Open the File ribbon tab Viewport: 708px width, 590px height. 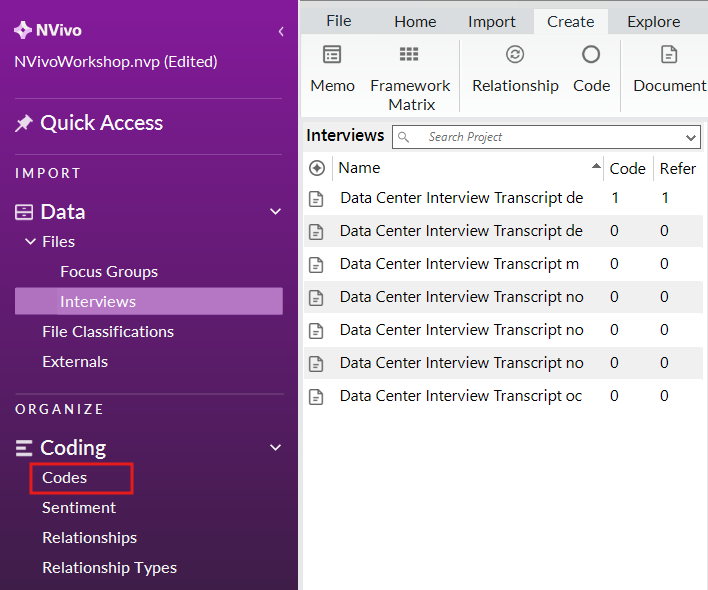(x=339, y=21)
